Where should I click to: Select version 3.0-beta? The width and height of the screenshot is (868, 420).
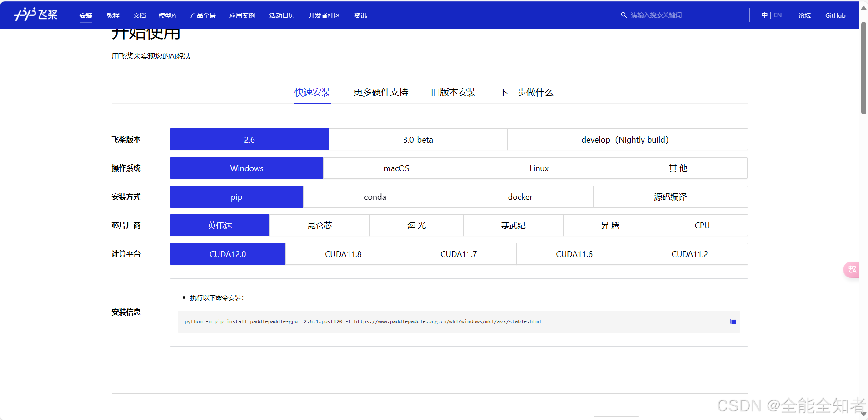[418, 139]
